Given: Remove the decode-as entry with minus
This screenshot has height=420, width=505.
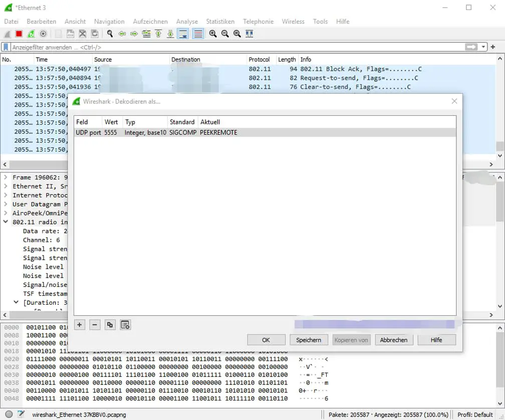Looking at the screenshot, I should pyautogui.click(x=95, y=325).
